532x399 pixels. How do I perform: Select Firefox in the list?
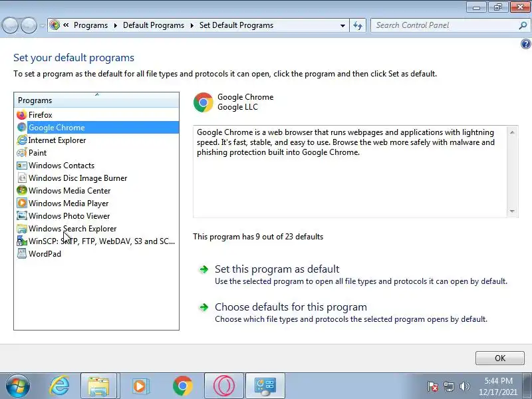tap(41, 115)
